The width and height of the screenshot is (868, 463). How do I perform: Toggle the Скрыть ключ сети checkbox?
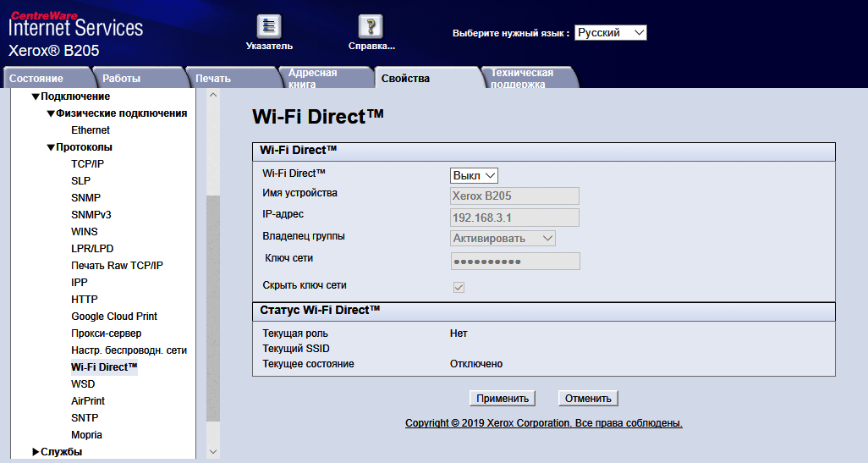coord(459,288)
